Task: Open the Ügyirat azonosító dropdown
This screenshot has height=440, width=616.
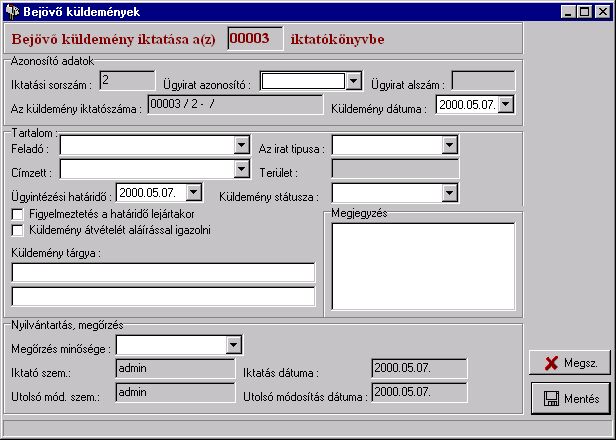Action: click(x=352, y=80)
